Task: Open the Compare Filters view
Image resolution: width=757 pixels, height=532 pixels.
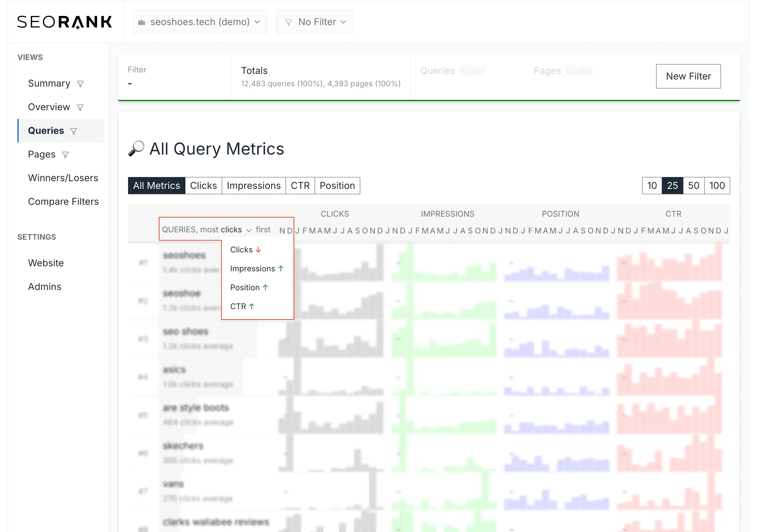Action: coord(63,201)
